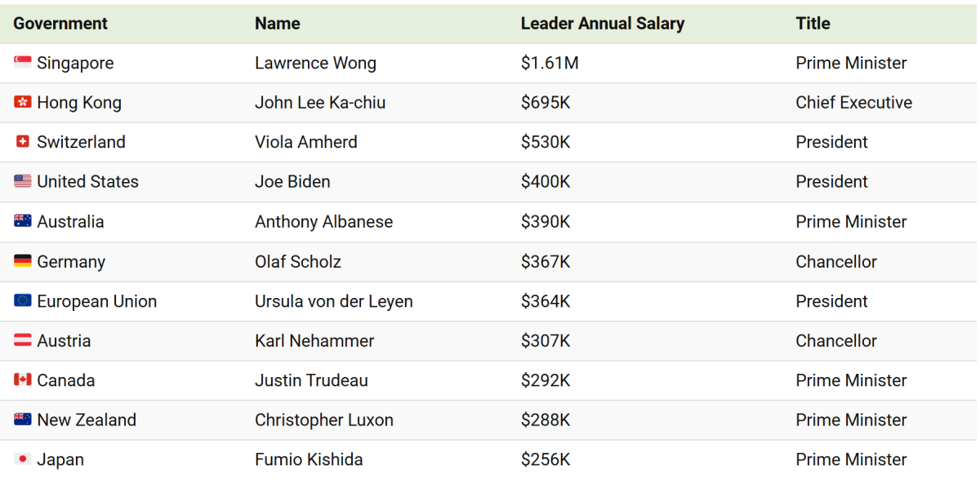Viewport: 980px width, 480px height.
Task: Select the Chief Executive title cell
Action: point(854,103)
